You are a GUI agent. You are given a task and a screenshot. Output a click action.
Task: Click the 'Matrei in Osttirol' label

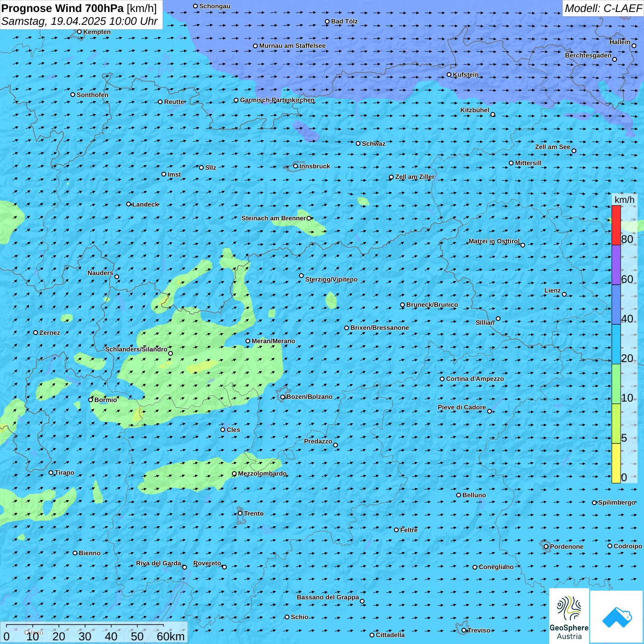[x=494, y=241]
